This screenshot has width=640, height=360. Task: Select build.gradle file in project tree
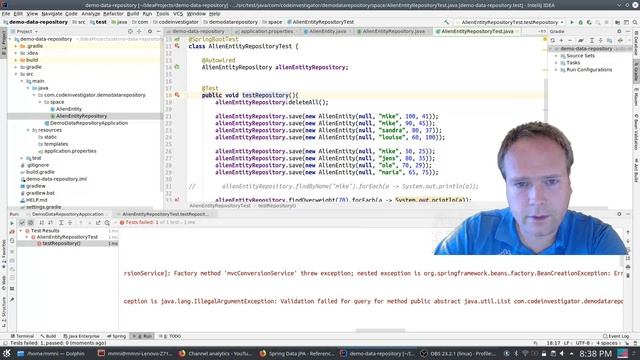click(40, 172)
